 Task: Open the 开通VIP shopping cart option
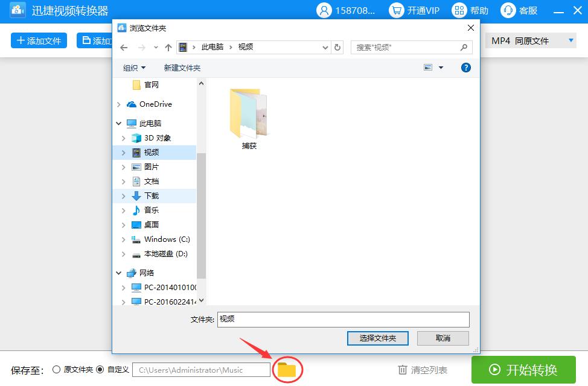414,10
